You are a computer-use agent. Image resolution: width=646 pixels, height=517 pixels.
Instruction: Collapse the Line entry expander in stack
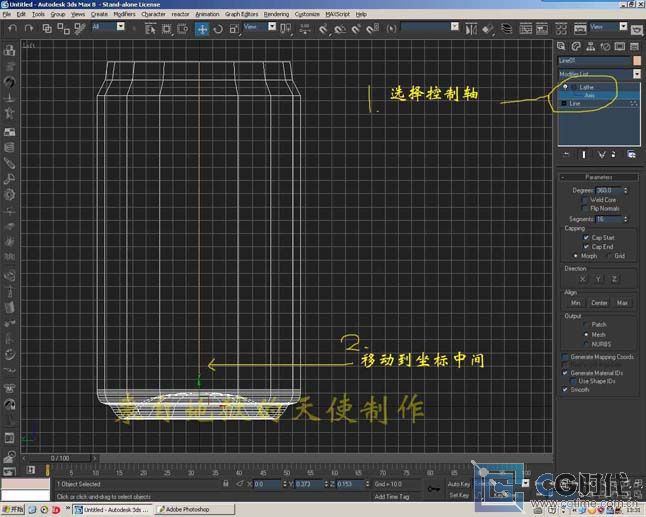[564, 103]
